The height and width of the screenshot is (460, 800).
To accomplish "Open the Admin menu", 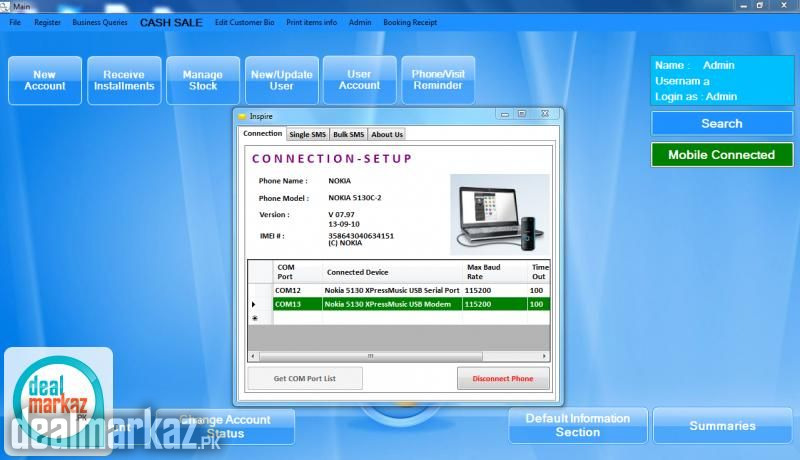I will 360,22.
